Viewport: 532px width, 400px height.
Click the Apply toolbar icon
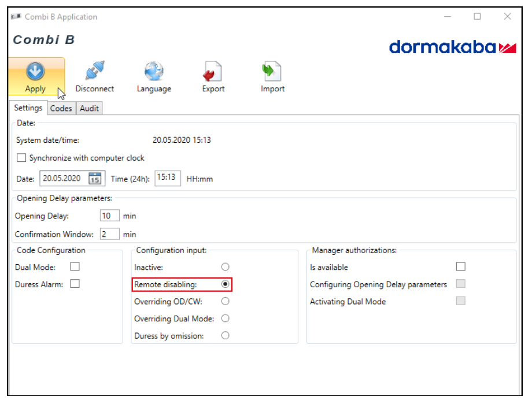(36, 72)
